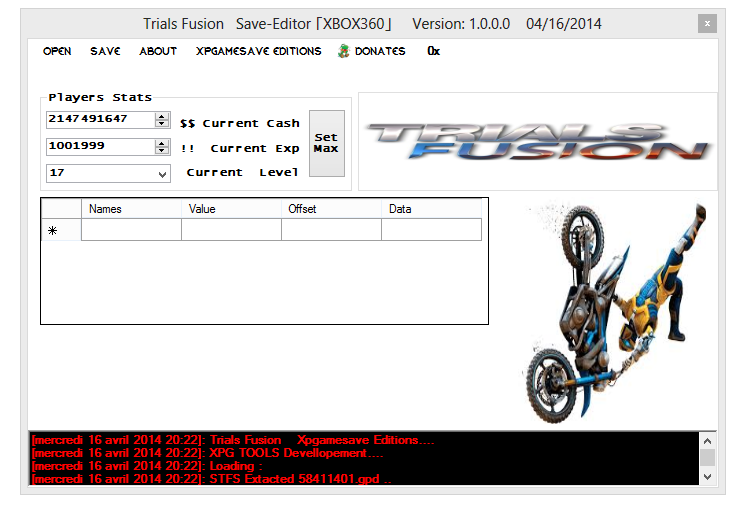Click the SAVE menu item
The height and width of the screenshot is (509, 734).
(105, 51)
